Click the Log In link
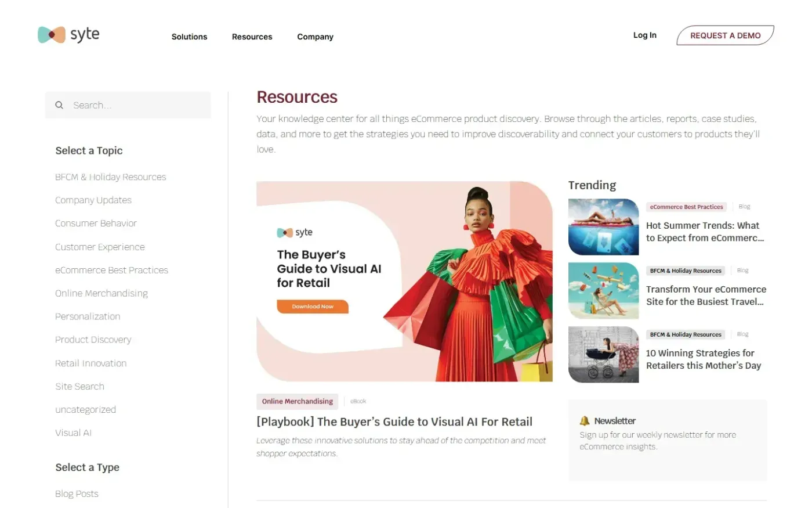 coord(644,35)
